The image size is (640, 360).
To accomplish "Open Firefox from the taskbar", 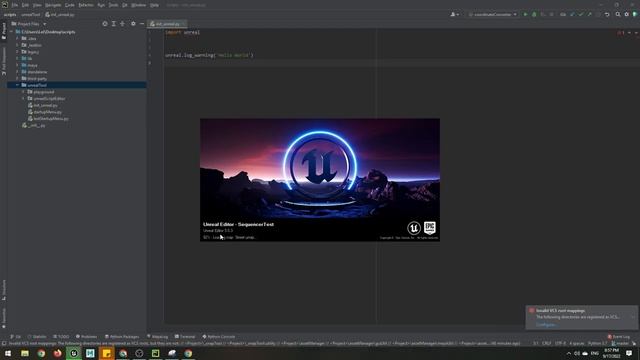I will coord(58,353).
